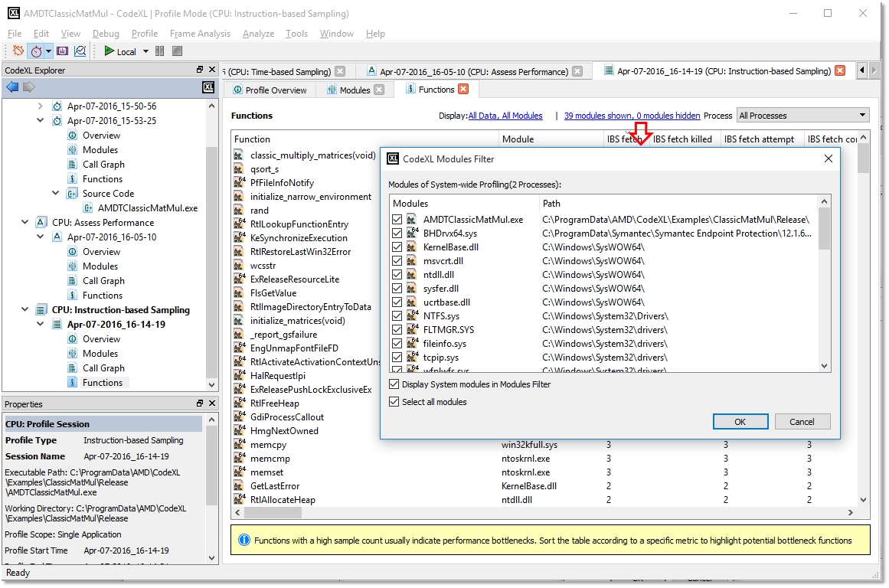This screenshot has width=889, height=588.
Task: Open the Frame Analysis menu
Action: click(200, 34)
